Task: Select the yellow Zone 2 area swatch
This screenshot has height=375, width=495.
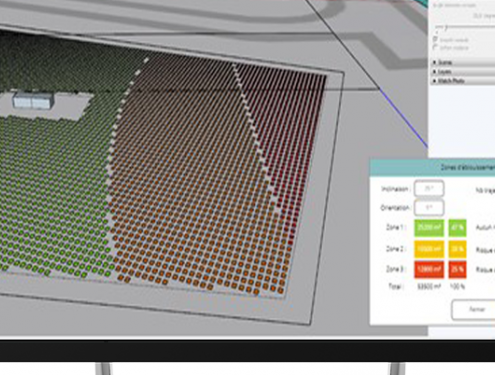Action: tap(429, 249)
